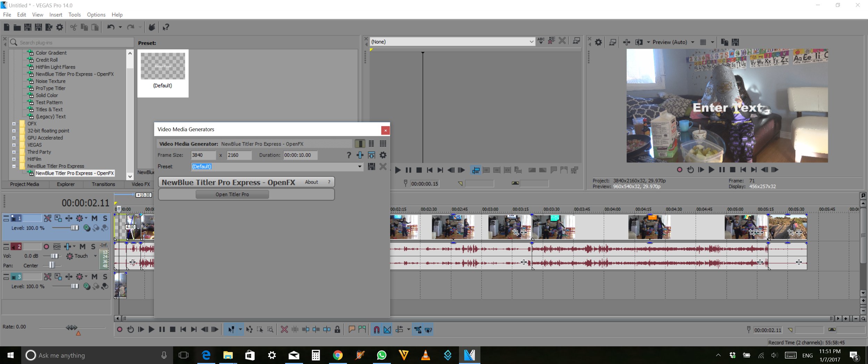Open the trimmer media (None) dropdown

coord(532,42)
